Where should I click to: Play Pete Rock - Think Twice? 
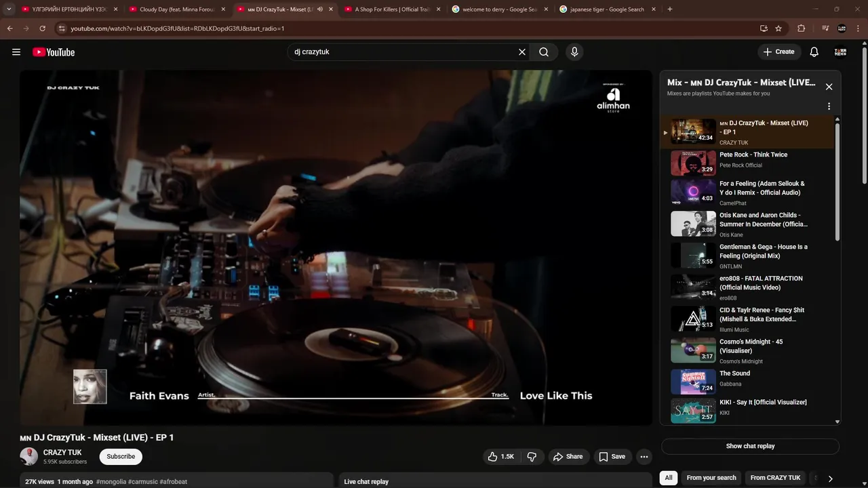(746, 163)
